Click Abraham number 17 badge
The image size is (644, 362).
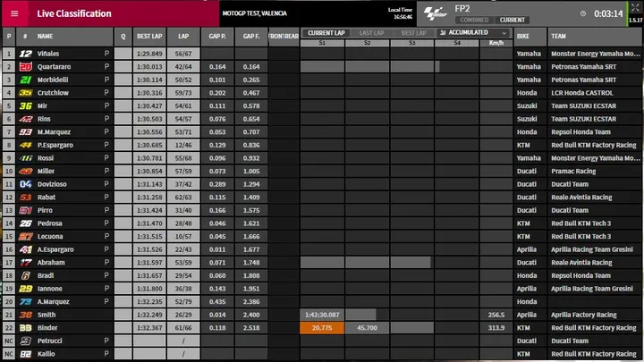point(25,263)
